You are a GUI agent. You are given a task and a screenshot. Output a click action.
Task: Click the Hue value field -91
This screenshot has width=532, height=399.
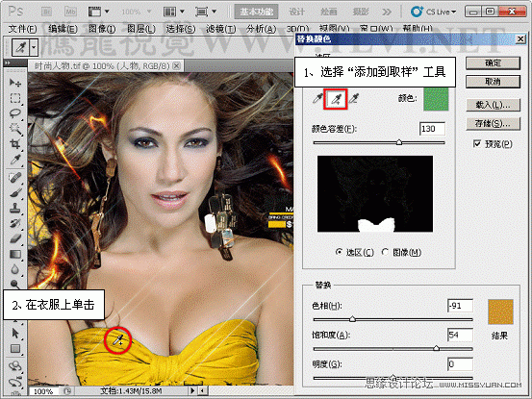(x=460, y=306)
